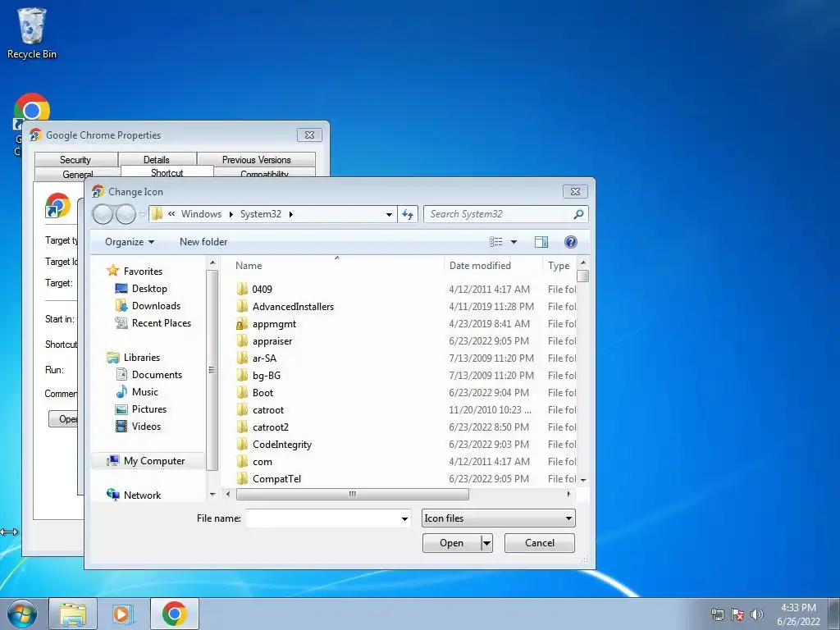
Task: Expand the breadcrumb overflow chevron
Action: [x=171, y=214]
